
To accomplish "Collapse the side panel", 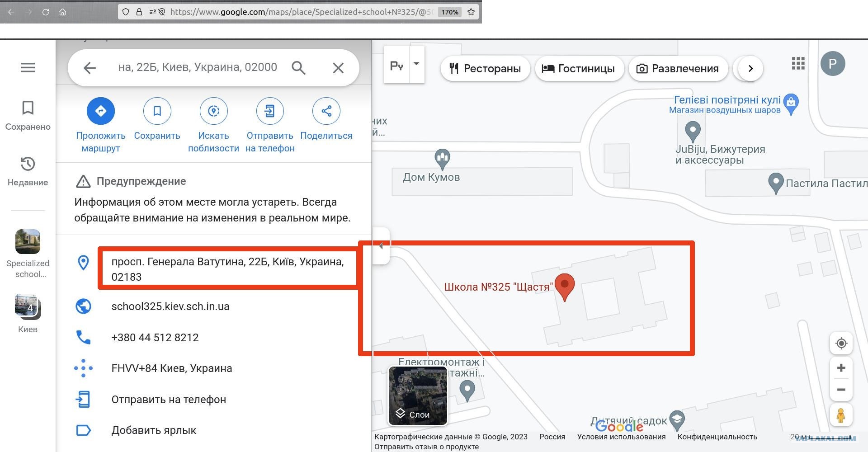I will coord(381,246).
